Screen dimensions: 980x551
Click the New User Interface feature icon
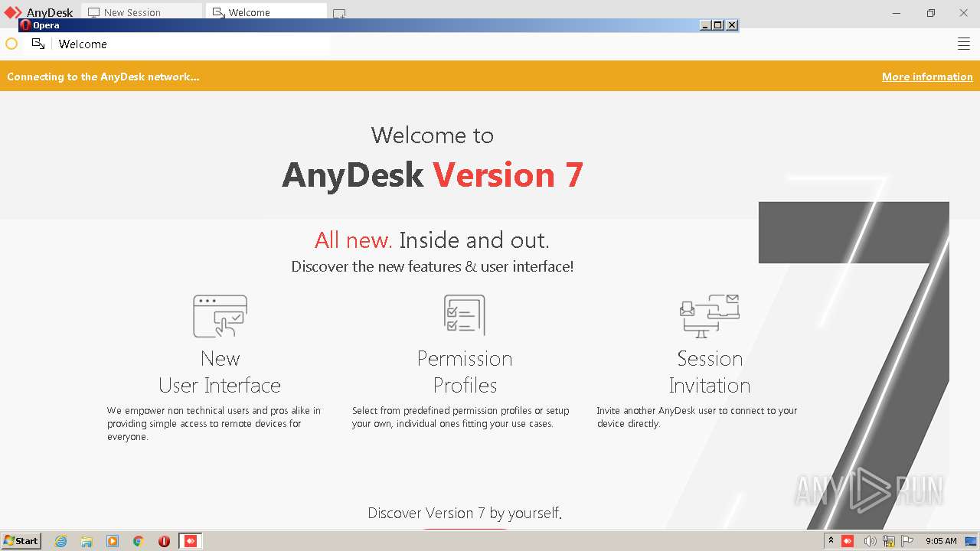(x=220, y=316)
